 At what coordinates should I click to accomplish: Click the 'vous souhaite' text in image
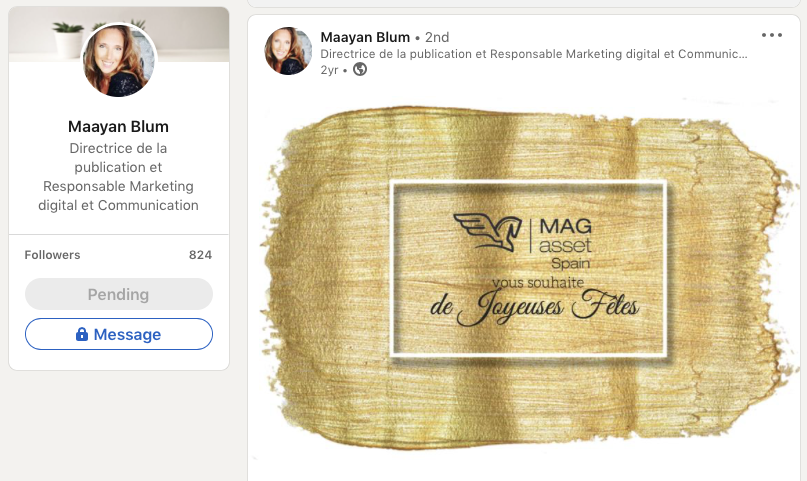tap(538, 283)
